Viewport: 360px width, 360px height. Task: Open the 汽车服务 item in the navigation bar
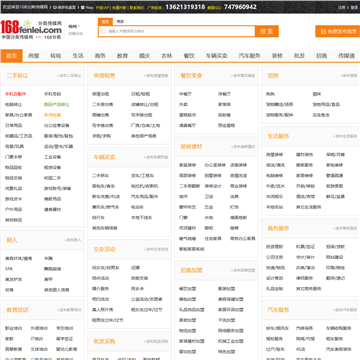point(249,56)
